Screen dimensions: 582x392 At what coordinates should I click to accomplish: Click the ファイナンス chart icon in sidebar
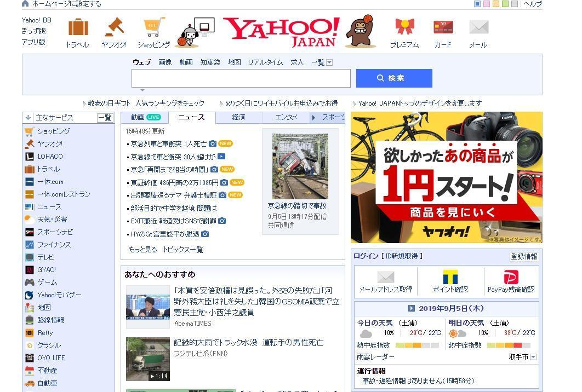tap(30, 245)
